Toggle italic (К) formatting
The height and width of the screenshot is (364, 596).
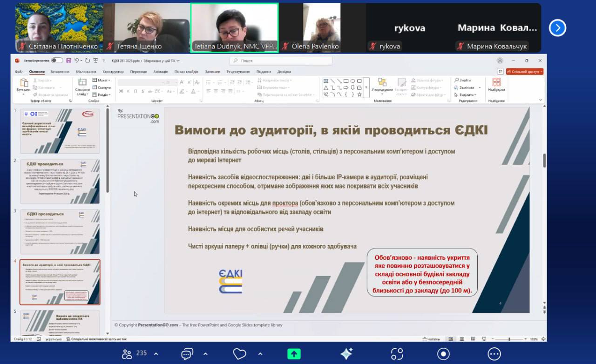(128, 91)
